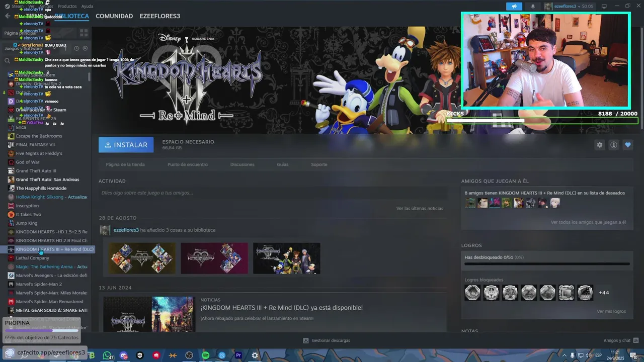The width and height of the screenshot is (644, 362).
Task: Switch to the COMUNIDAD tab
Action: pyautogui.click(x=114, y=16)
